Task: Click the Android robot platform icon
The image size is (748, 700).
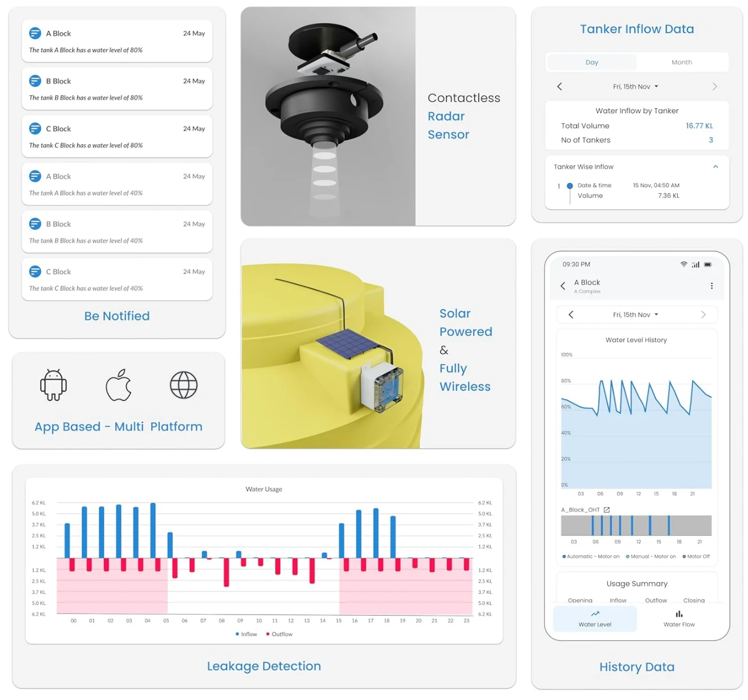Action: 54,385
